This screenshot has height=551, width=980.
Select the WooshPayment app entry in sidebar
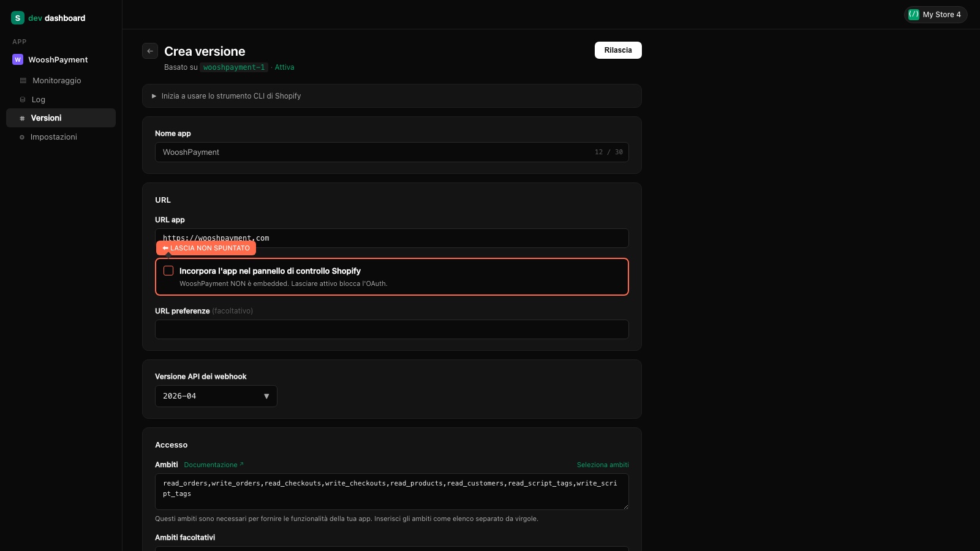[x=61, y=59]
